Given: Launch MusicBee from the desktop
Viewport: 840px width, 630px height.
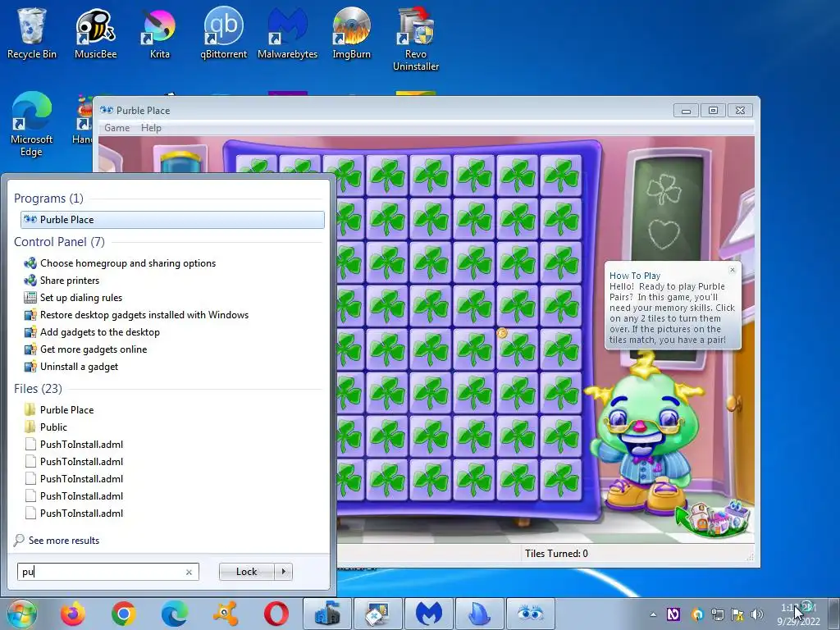Looking at the screenshot, I should tap(95, 33).
